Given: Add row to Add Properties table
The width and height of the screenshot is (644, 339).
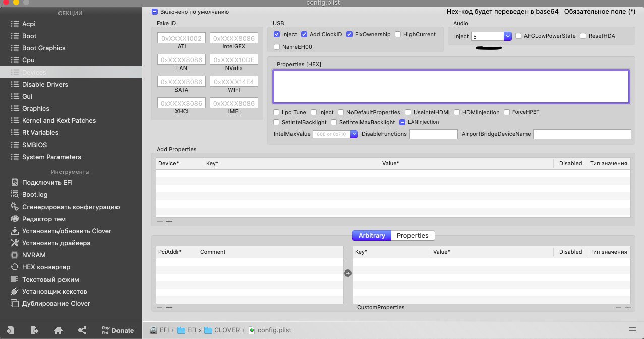Looking at the screenshot, I should (169, 221).
